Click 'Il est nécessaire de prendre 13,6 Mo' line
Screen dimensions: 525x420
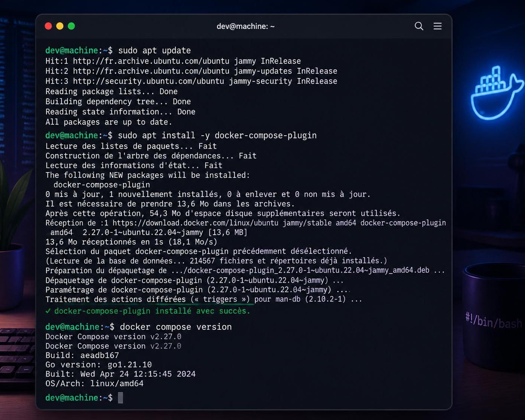click(x=170, y=204)
